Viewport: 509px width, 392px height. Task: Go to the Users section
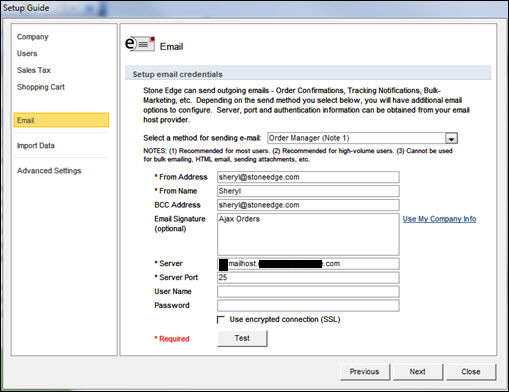27,53
